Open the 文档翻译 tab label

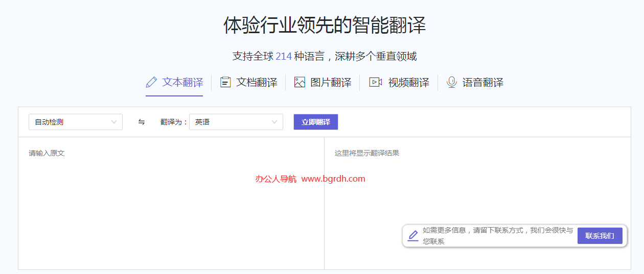coord(257,82)
